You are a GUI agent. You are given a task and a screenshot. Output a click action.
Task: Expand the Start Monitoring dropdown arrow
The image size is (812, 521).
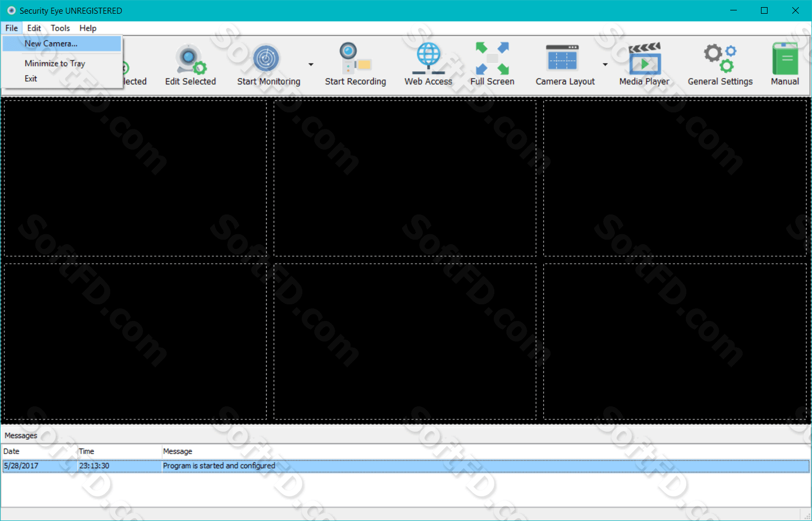coord(311,65)
